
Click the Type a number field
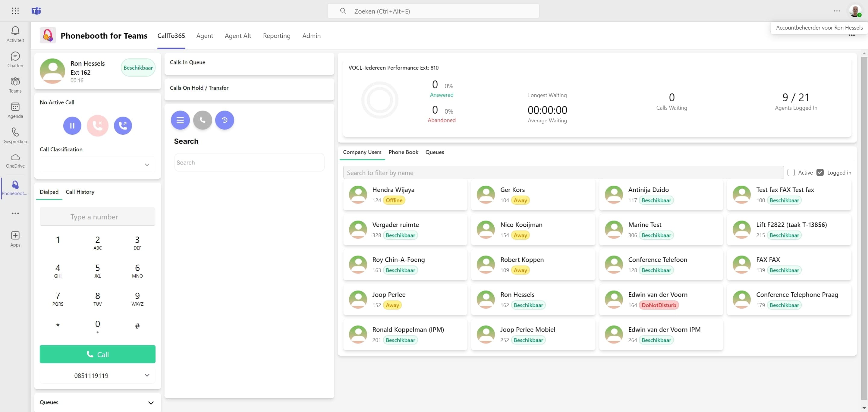pyautogui.click(x=97, y=217)
